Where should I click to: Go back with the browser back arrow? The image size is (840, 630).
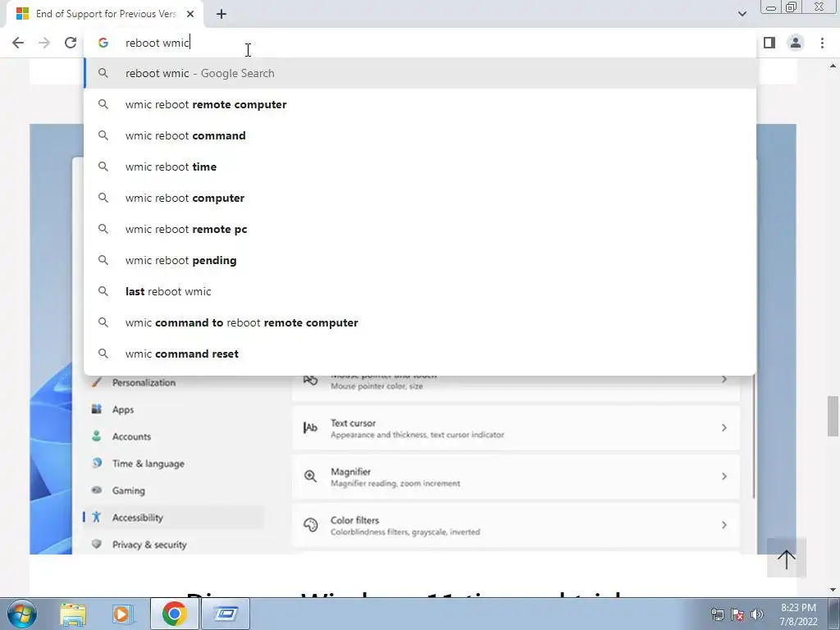point(18,43)
